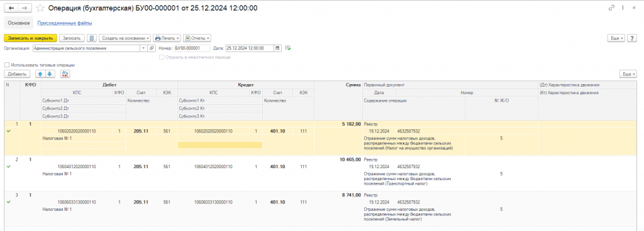644x231 pixels.
Task: Open organization card with the open-form icon
Action: 151,48
